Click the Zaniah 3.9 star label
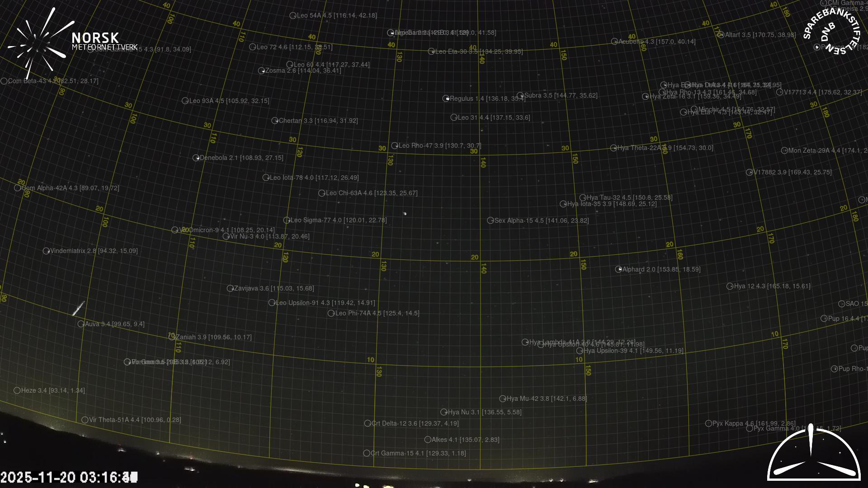868x488 pixels. pyautogui.click(x=213, y=337)
